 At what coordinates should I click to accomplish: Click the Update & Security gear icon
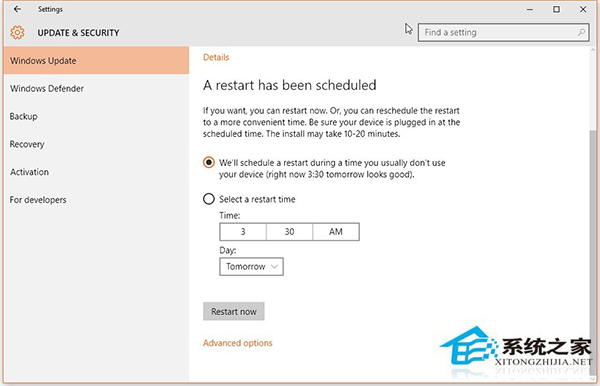tap(17, 33)
